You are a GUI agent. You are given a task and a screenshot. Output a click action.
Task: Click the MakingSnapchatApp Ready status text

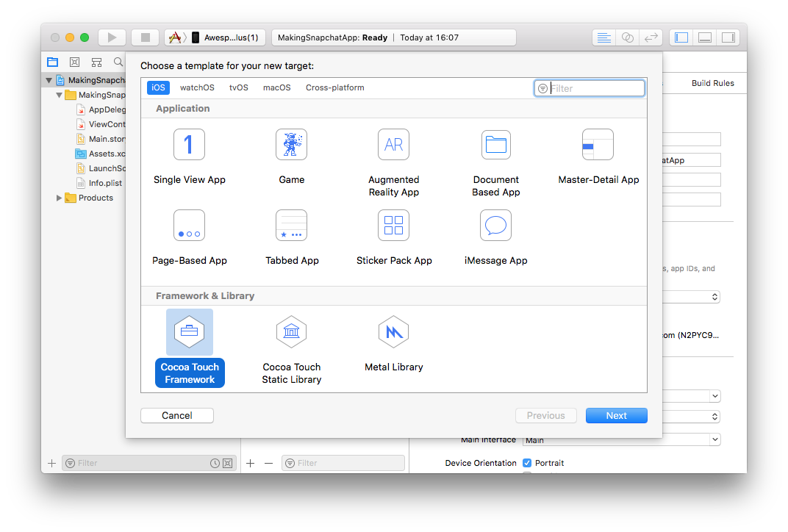(x=333, y=37)
